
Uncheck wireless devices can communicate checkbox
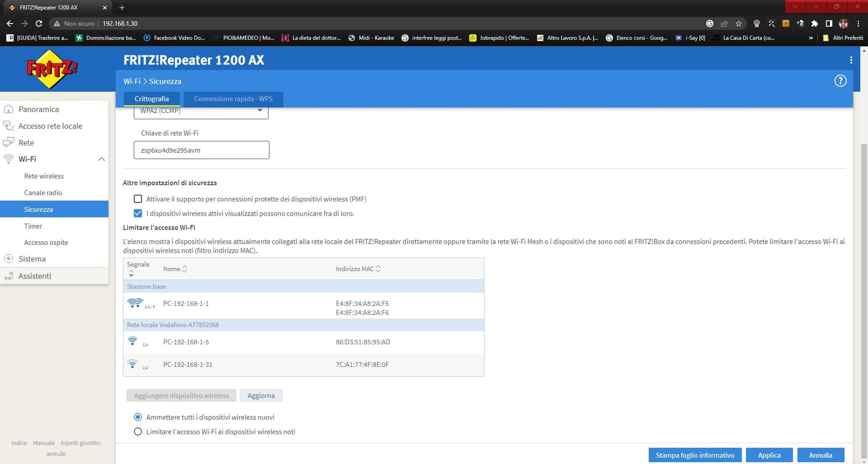click(x=138, y=213)
